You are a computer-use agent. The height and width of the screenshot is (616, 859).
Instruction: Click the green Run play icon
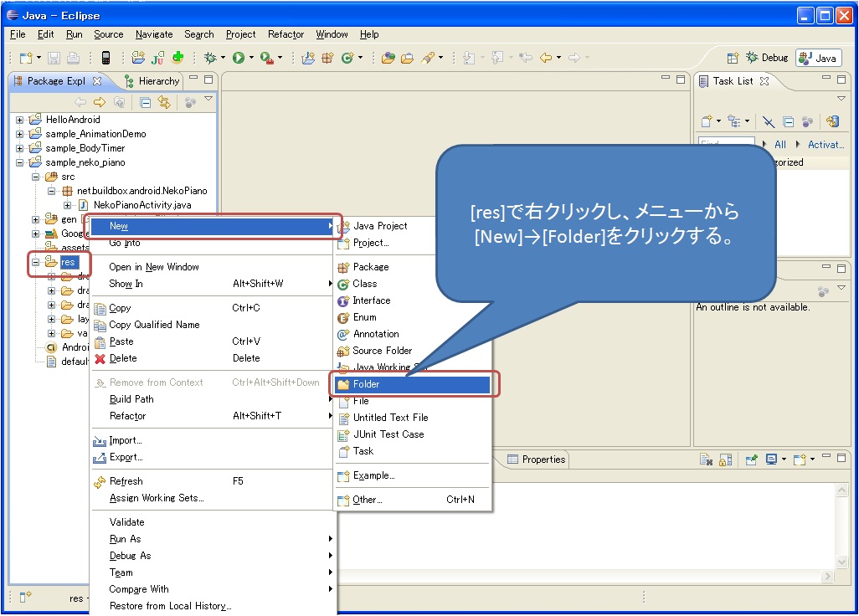(239, 58)
